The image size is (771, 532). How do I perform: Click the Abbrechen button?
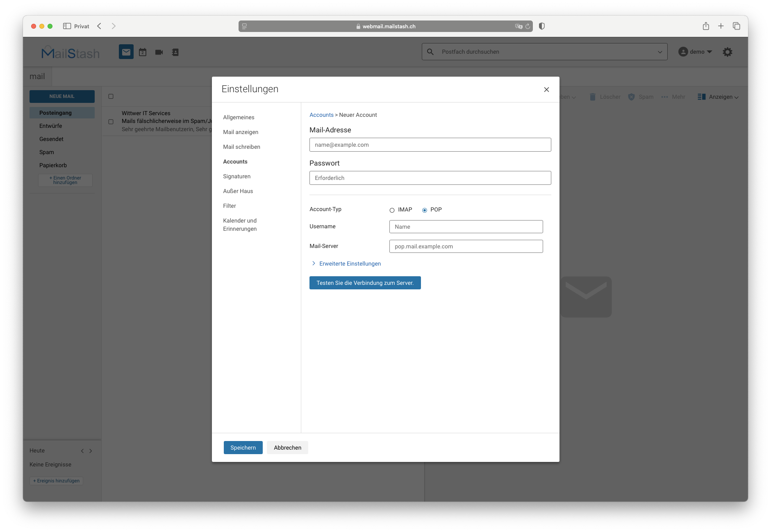point(287,448)
